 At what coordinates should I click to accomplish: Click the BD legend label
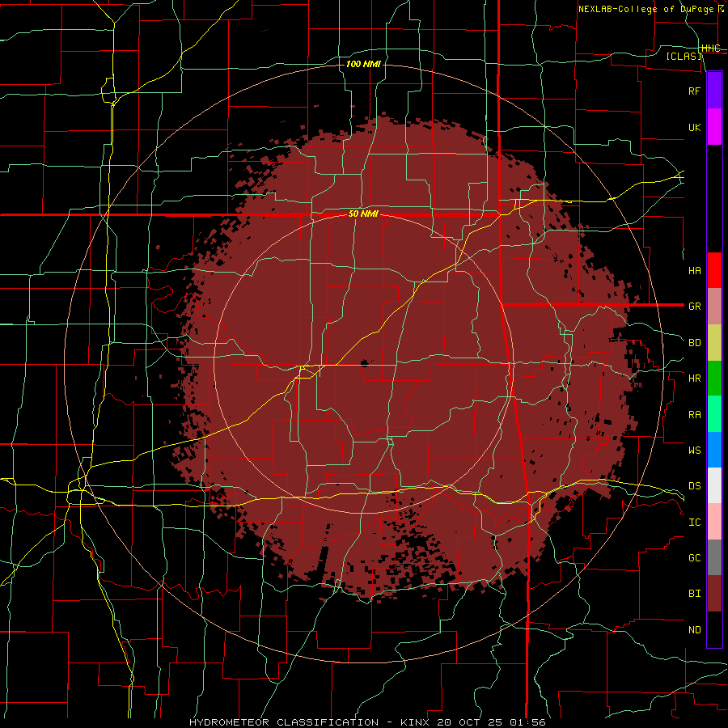(694, 343)
